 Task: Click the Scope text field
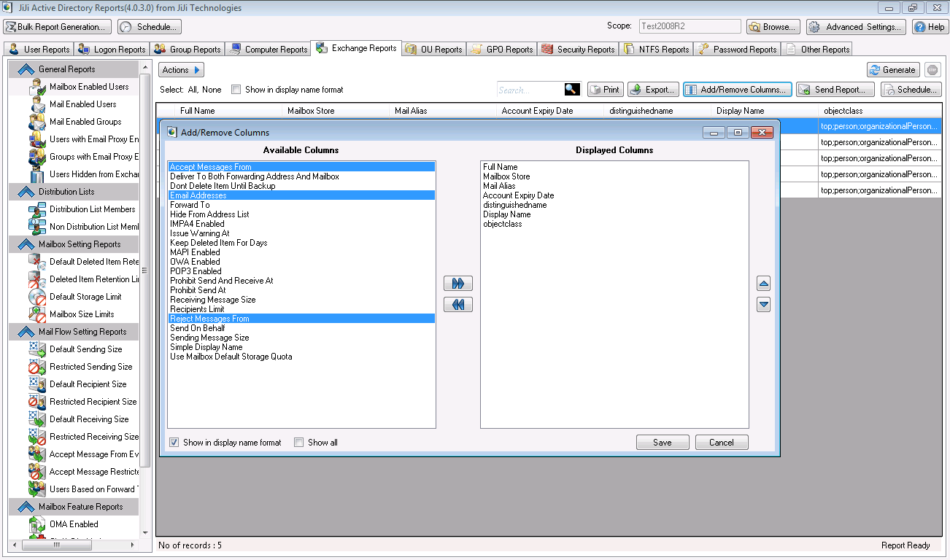click(x=690, y=26)
